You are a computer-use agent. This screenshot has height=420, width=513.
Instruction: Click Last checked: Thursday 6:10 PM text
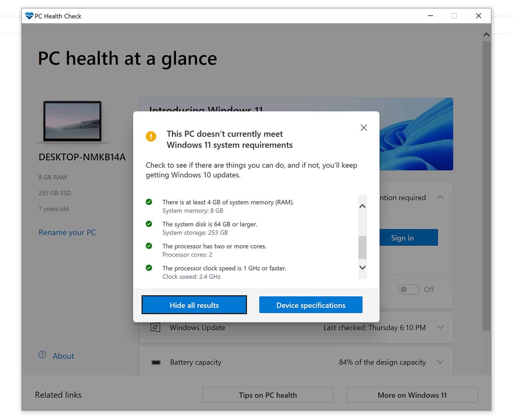click(x=374, y=327)
